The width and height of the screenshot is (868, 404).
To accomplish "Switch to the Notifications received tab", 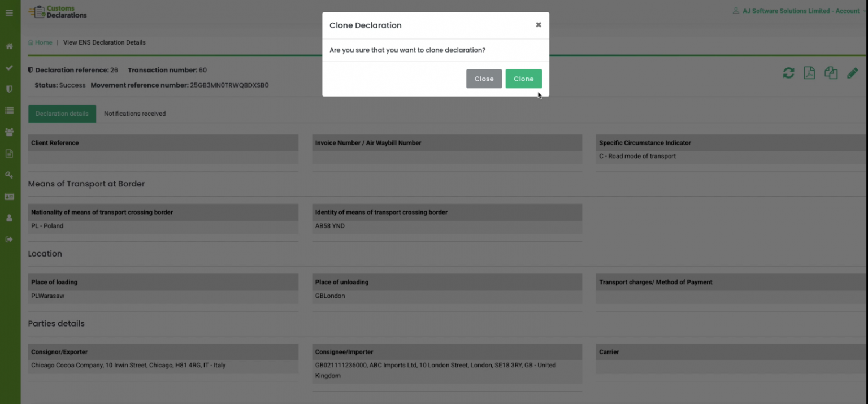I will point(135,114).
